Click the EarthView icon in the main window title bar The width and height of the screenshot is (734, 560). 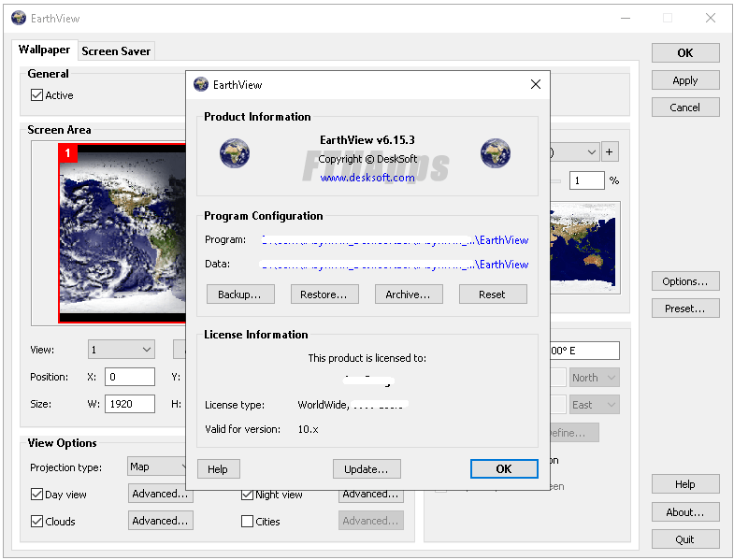(18, 18)
